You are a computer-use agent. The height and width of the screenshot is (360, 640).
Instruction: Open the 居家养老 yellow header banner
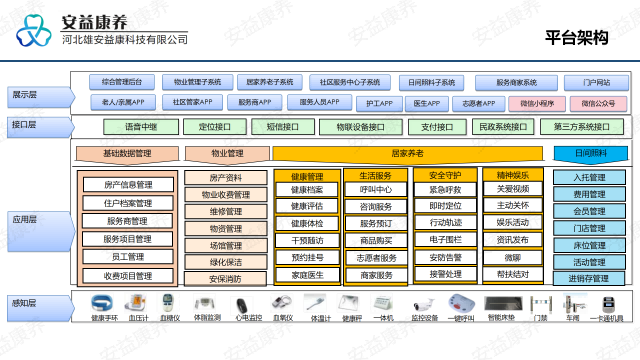(x=407, y=154)
